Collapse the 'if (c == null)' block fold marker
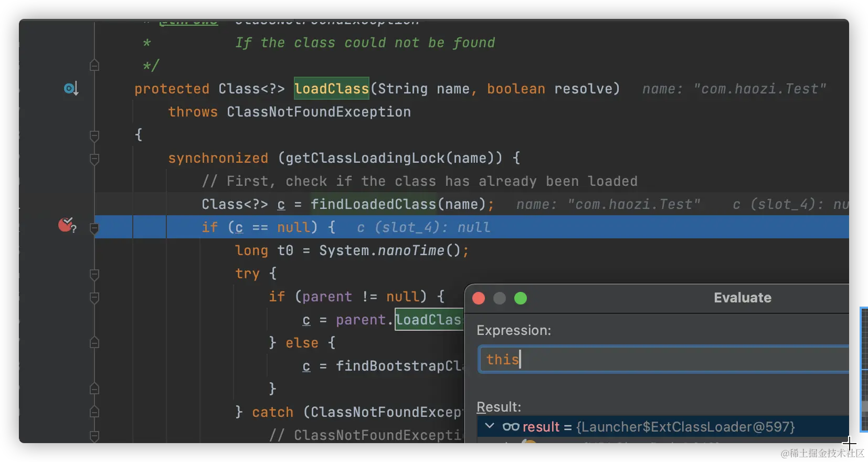 coord(94,228)
